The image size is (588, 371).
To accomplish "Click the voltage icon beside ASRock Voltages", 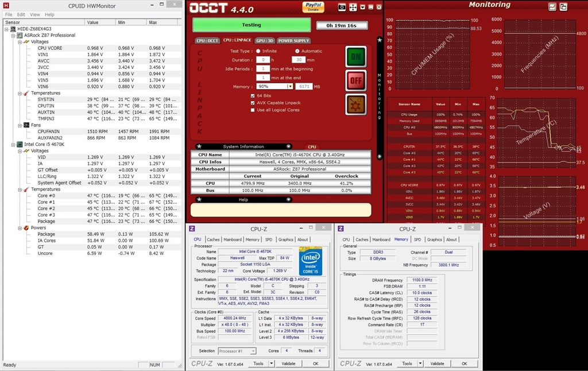I will [26, 42].
